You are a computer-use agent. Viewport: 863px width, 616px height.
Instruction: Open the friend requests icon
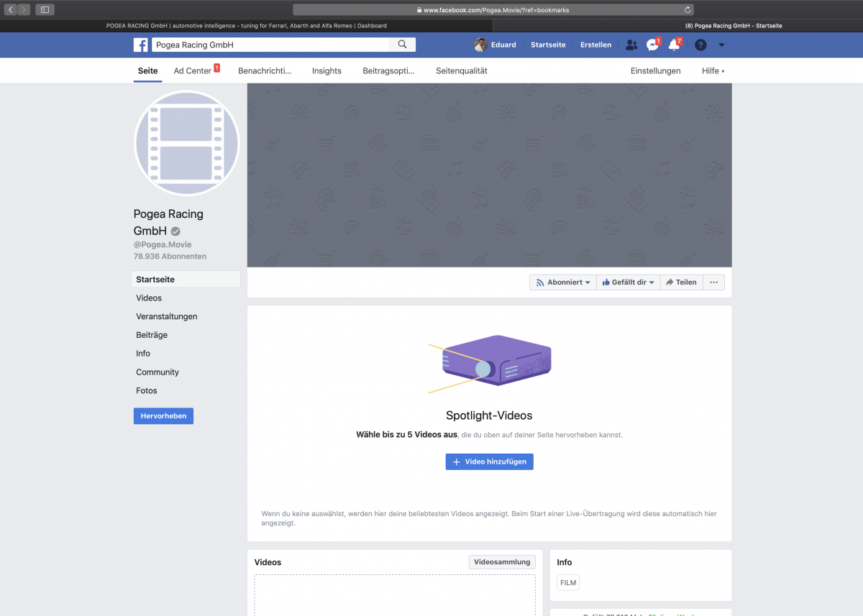631,45
